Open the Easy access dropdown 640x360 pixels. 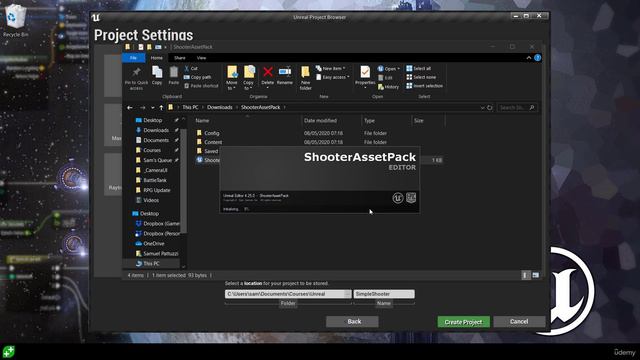[x=333, y=77]
